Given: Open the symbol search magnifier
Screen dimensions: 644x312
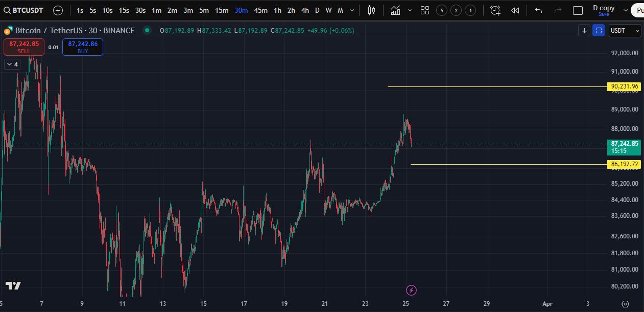Looking at the screenshot, I should [x=6, y=10].
